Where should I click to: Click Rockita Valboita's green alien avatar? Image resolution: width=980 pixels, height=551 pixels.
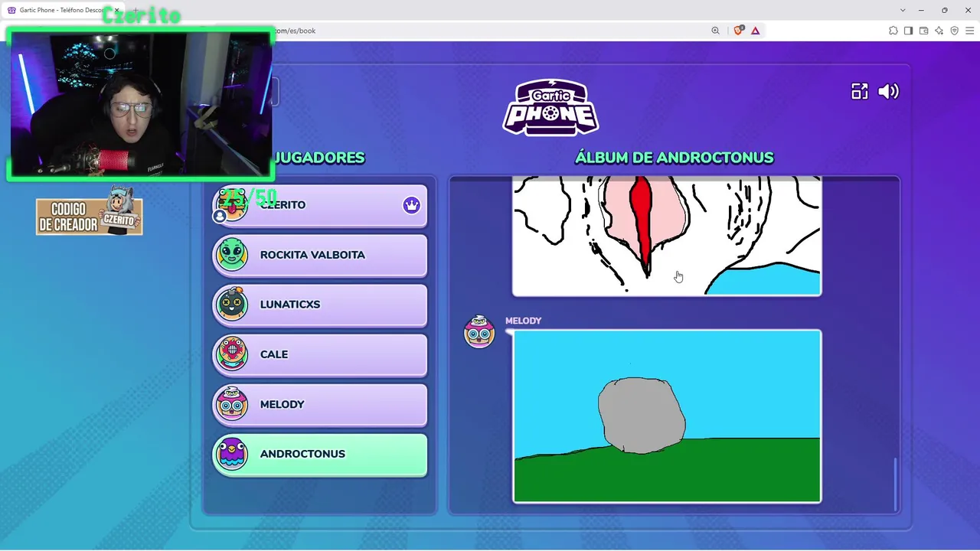(x=231, y=254)
